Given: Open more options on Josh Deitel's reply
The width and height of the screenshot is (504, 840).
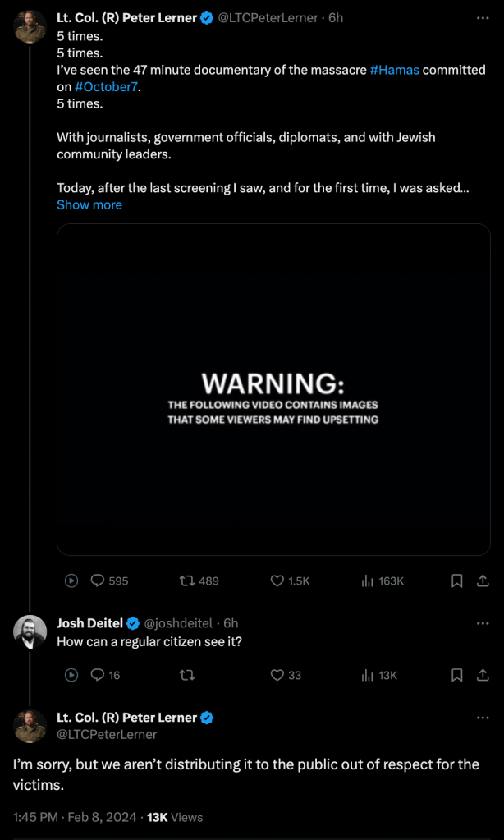Looking at the screenshot, I should point(483,623).
